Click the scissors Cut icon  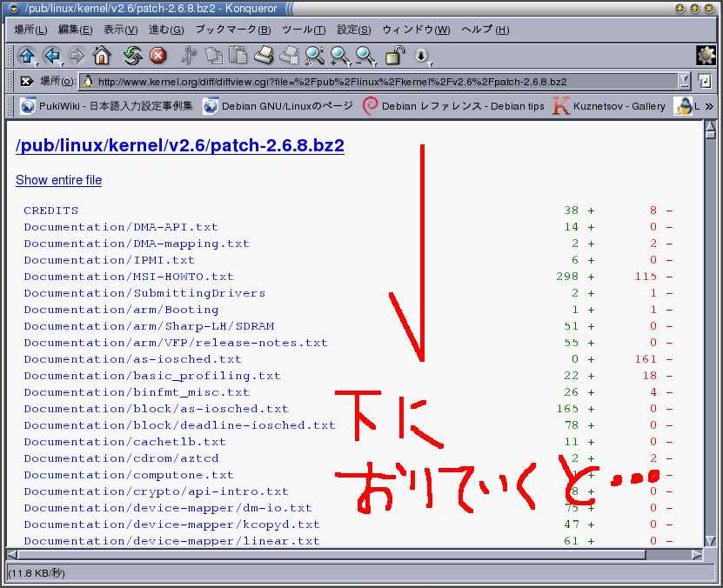coord(189,56)
